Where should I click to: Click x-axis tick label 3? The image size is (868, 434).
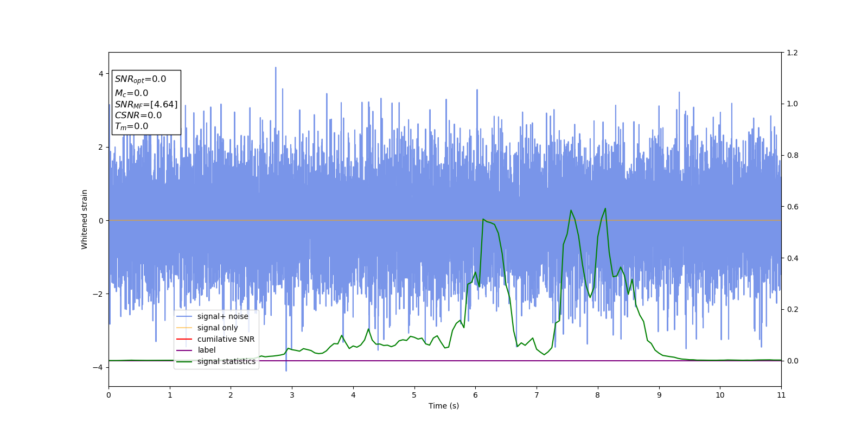(292, 395)
